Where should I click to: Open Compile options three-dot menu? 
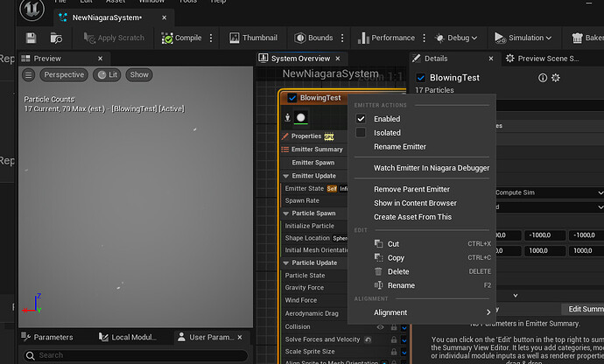coord(211,38)
